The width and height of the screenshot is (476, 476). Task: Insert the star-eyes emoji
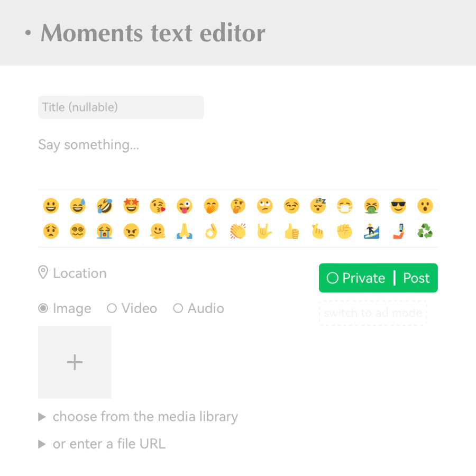coord(131,206)
